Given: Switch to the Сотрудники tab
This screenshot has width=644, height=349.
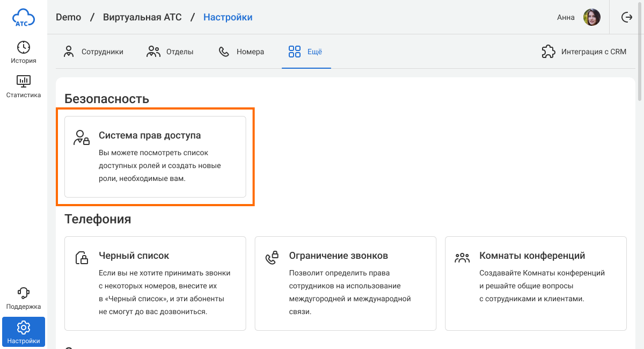Looking at the screenshot, I should pos(93,52).
